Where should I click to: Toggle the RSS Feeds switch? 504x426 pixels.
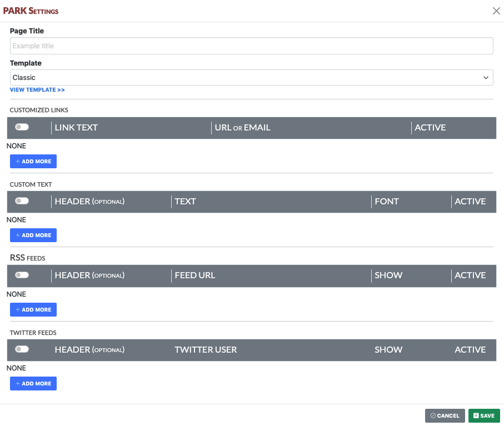point(22,275)
